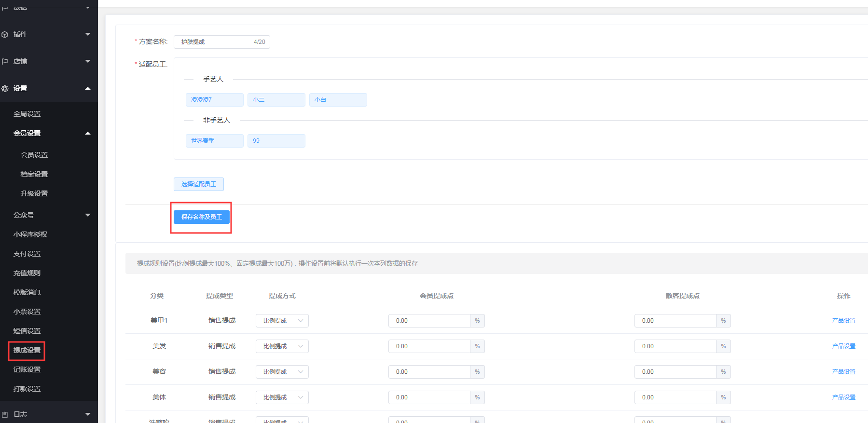Click 散客提成点 input in 美甲1 row
Viewport: 868px width, 423px height.
675,321
